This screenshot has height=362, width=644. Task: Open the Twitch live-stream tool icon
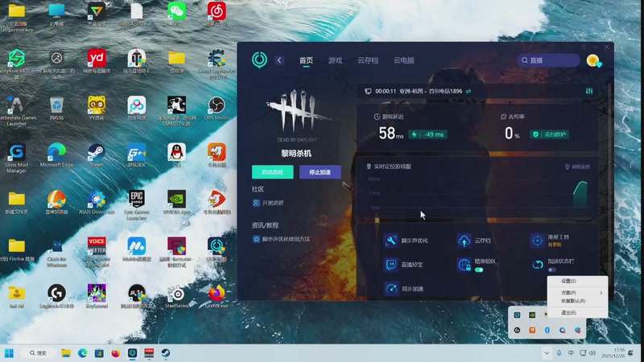point(390,265)
